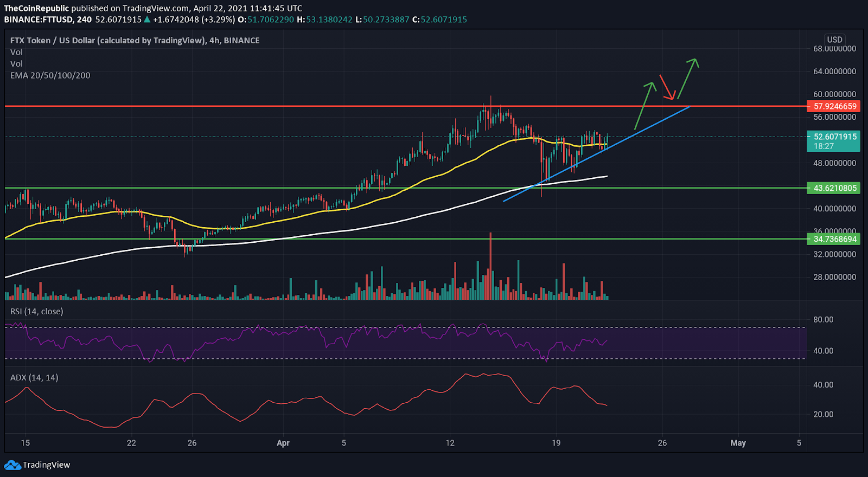The width and height of the screenshot is (868, 477).
Task: Click the Apr date label on time axis
Action: pyautogui.click(x=283, y=443)
